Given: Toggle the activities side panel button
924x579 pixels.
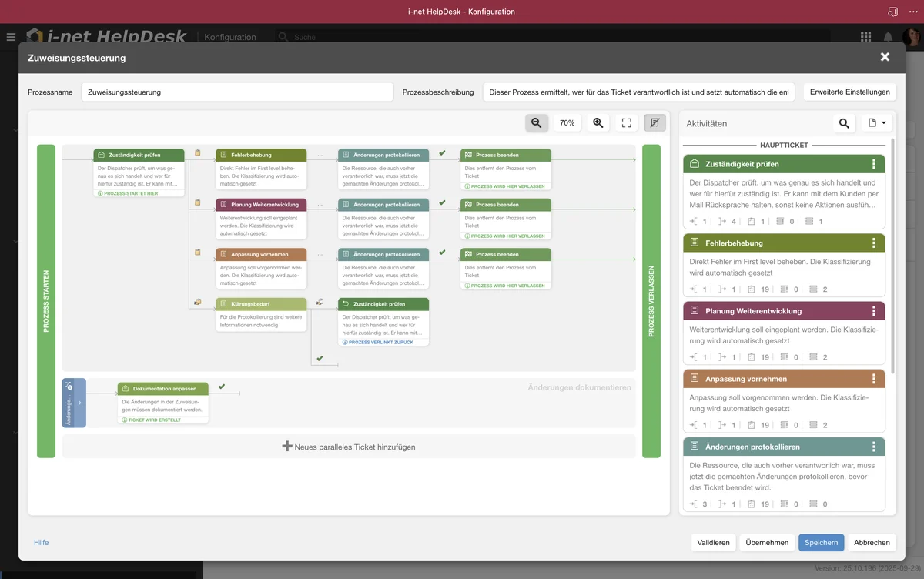Looking at the screenshot, I should coord(654,123).
